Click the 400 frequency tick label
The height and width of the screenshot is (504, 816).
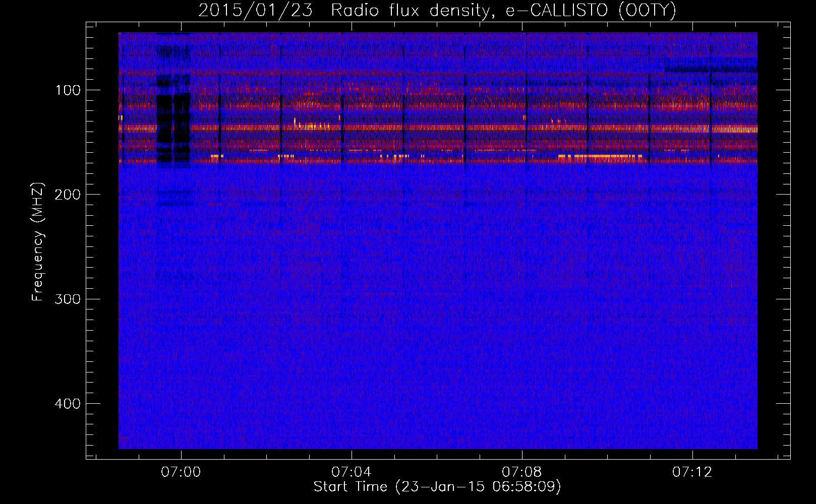(x=69, y=404)
